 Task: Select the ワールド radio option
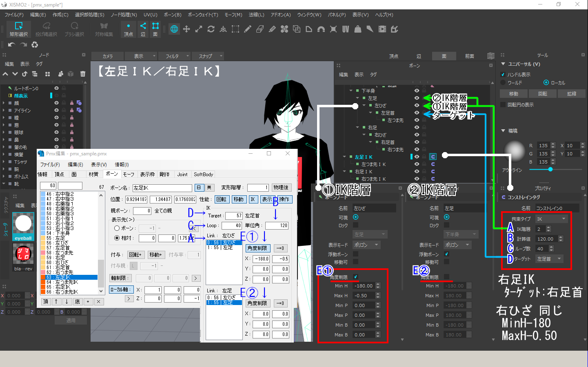(503, 82)
